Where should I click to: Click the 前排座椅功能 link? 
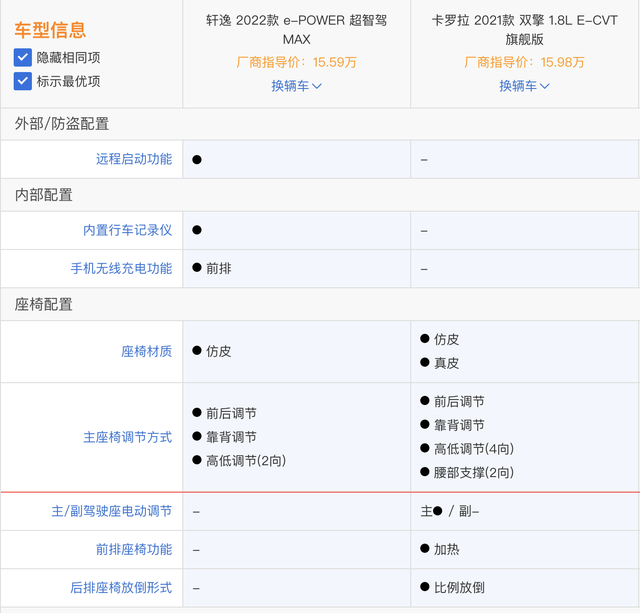134,550
